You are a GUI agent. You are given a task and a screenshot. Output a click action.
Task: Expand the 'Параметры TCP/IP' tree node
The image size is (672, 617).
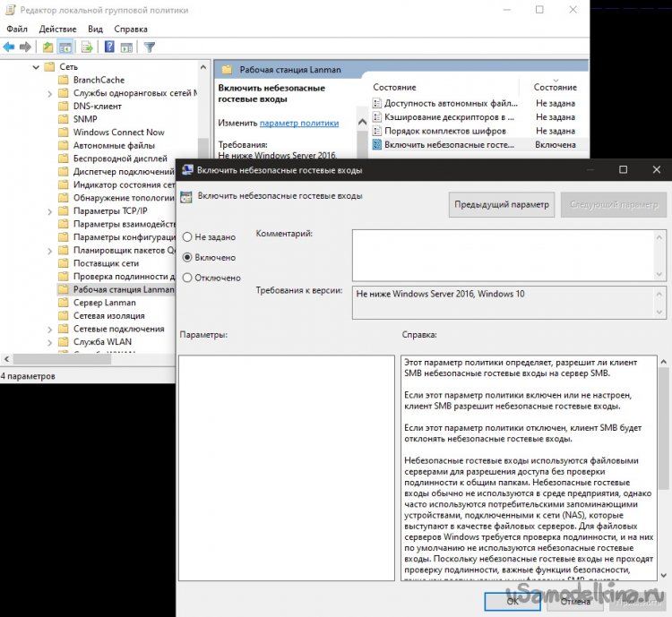point(50,211)
